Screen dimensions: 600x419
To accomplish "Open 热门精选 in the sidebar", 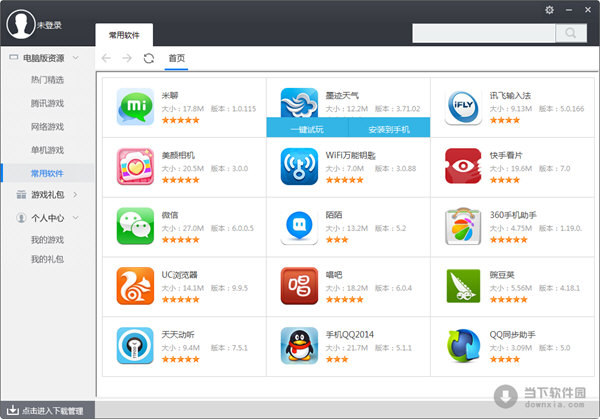I will pos(47,80).
